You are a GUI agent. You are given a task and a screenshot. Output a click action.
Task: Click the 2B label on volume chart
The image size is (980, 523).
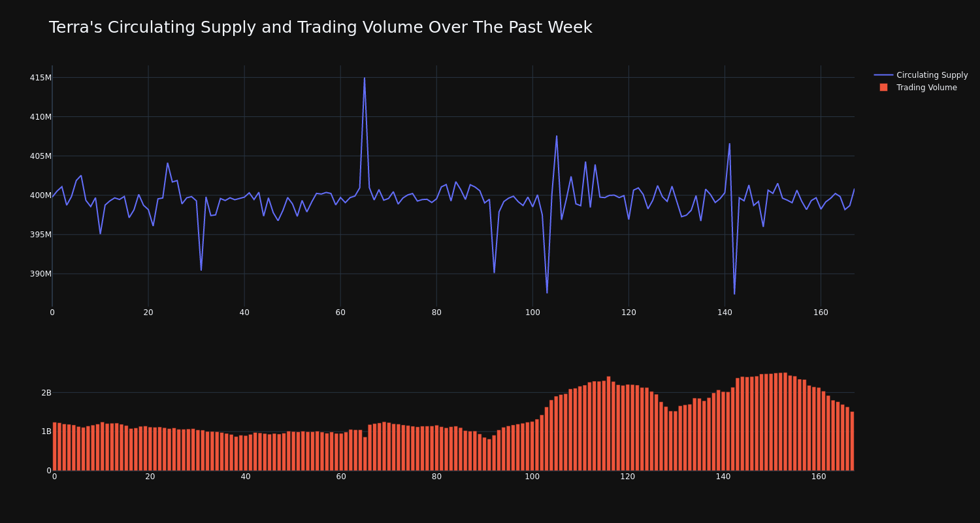tap(46, 393)
